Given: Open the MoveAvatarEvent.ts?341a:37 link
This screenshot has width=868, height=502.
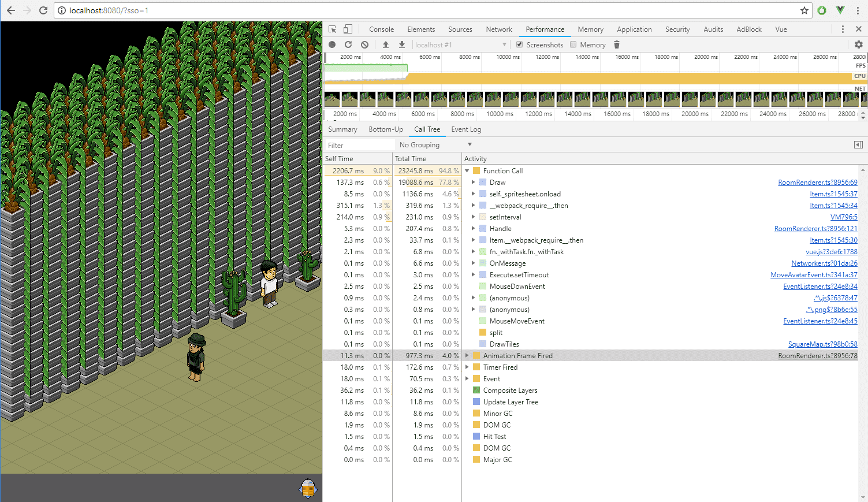Looking at the screenshot, I should (814, 275).
